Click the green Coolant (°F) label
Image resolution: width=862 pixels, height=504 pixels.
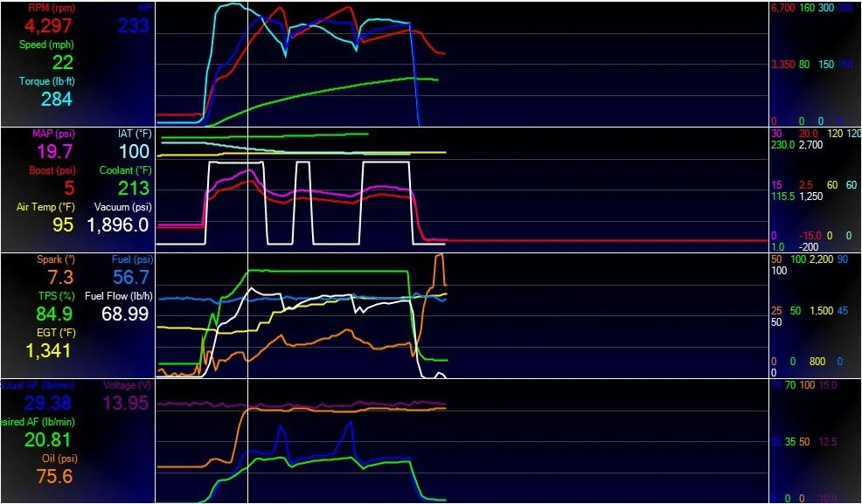(125, 170)
